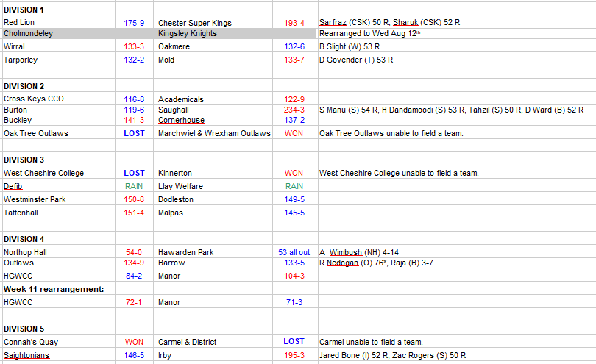Select the Rearranged to Wed Aug 12th note
Image resolution: width=596 pixels, height=364 pixels.
pos(370,33)
